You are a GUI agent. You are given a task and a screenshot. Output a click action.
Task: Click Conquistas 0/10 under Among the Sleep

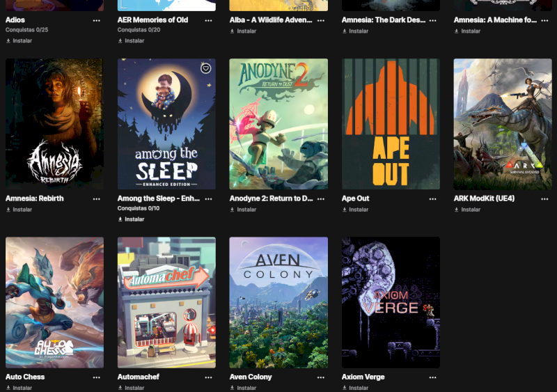click(139, 208)
